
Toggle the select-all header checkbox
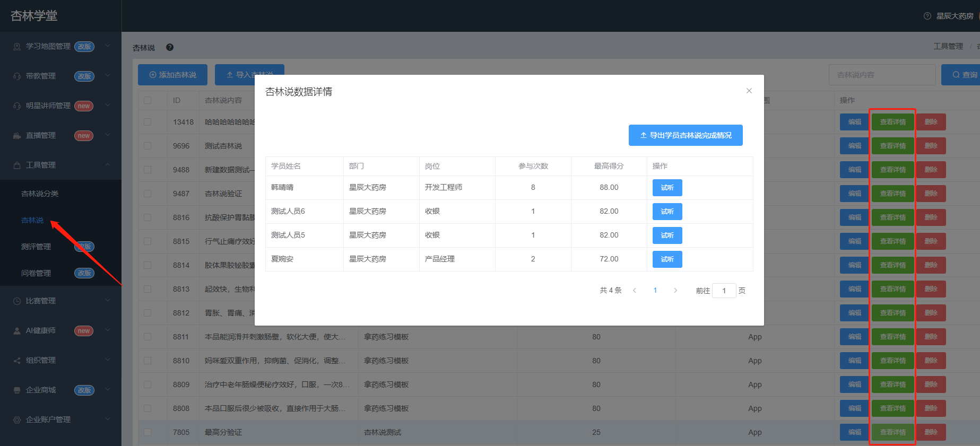click(x=148, y=100)
